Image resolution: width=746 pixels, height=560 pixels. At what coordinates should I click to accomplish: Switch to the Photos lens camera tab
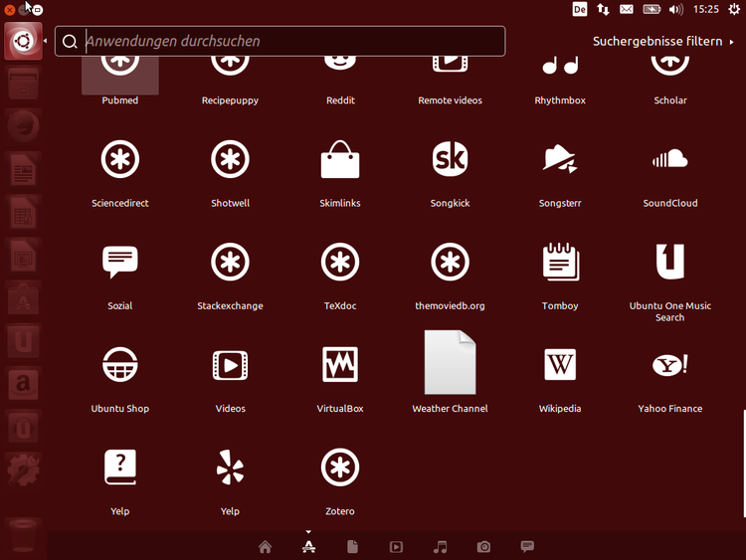pyautogui.click(x=483, y=546)
